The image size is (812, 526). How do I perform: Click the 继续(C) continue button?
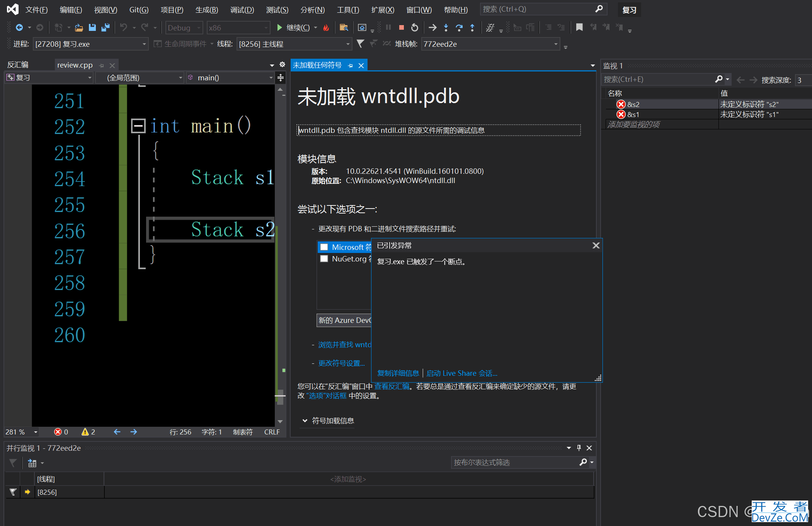coord(294,27)
